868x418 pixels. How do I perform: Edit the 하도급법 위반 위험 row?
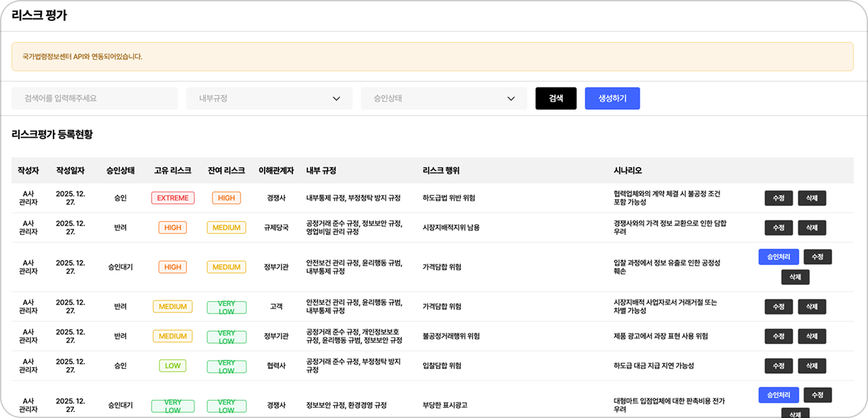coord(778,199)
